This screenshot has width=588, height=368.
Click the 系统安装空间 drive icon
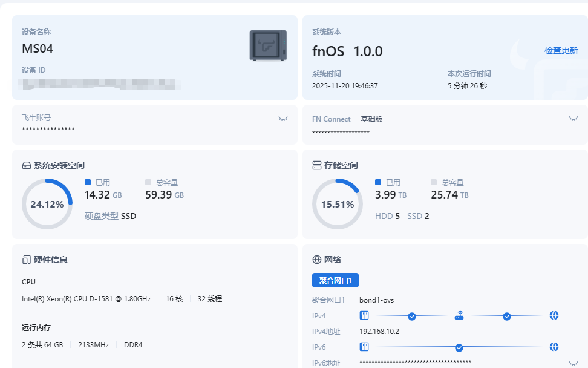26,165
